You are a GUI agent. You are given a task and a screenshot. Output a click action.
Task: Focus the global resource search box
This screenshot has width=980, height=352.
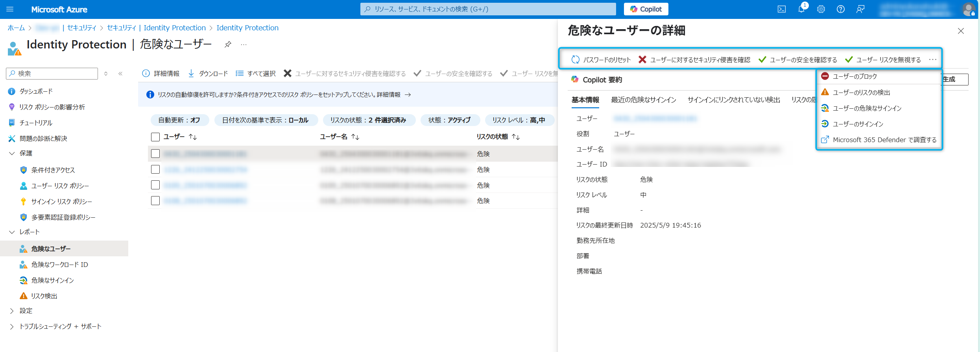[488, 9]
